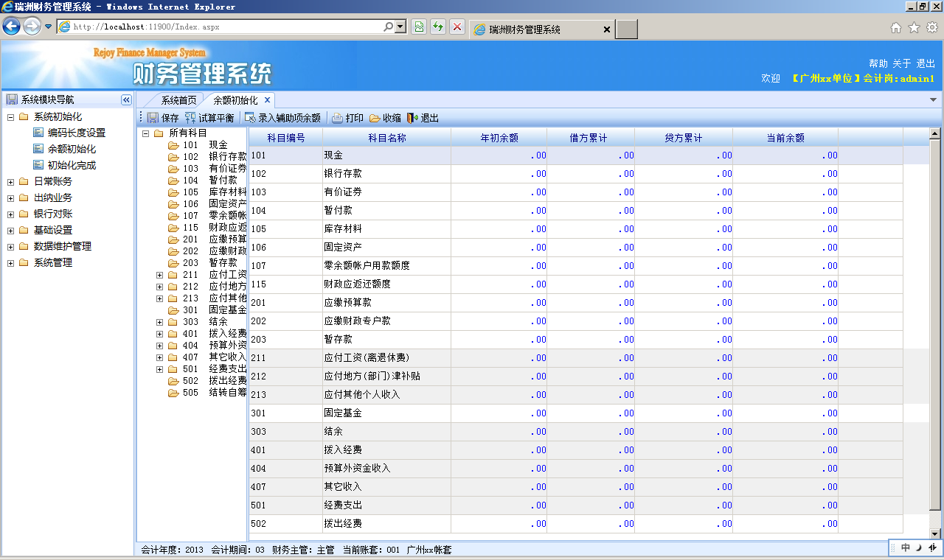944x560 pixels.
Task: Open the recent pages dropdown beside forward arrow
Action: 49,27
